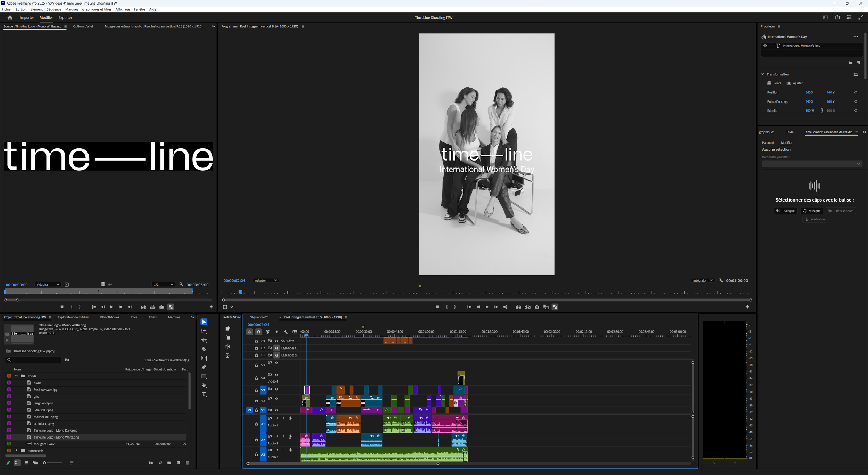Open Graphiques et titres menu
The image size is (868, 475).
click(x=97, y=9)
